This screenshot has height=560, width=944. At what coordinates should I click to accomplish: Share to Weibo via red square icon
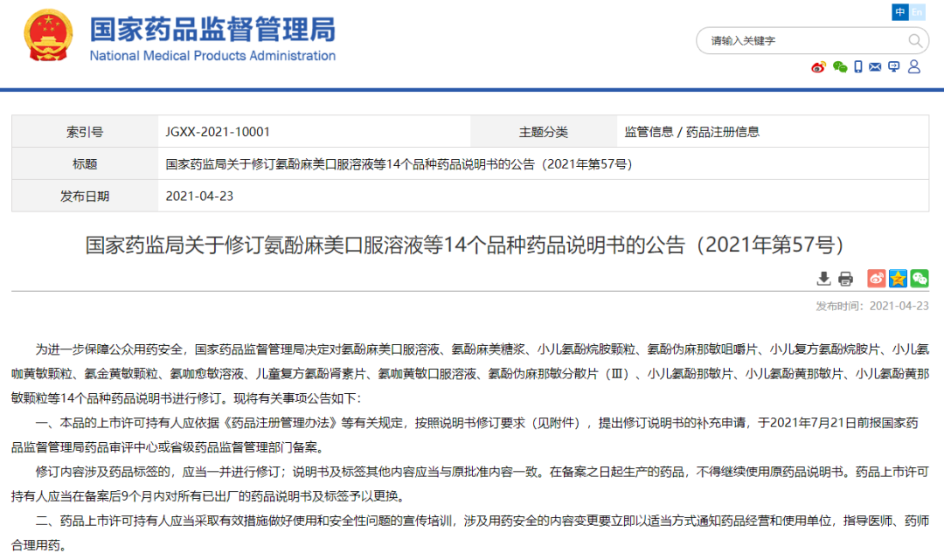click(x=876, y=278)
